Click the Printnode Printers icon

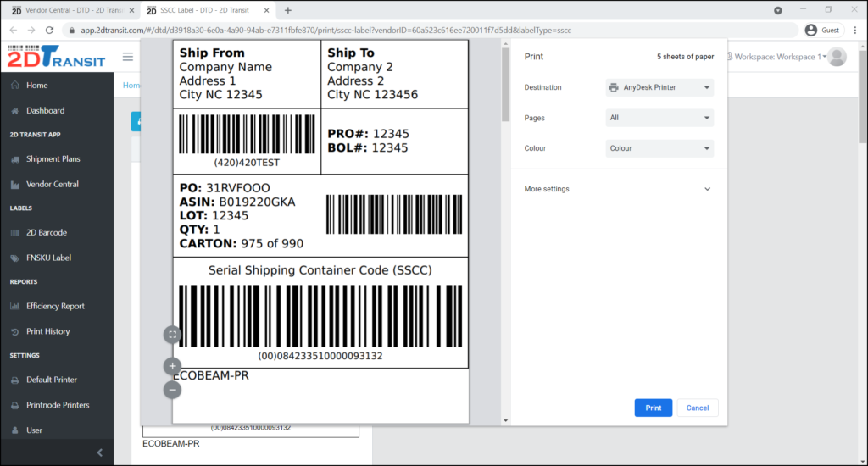15,405
